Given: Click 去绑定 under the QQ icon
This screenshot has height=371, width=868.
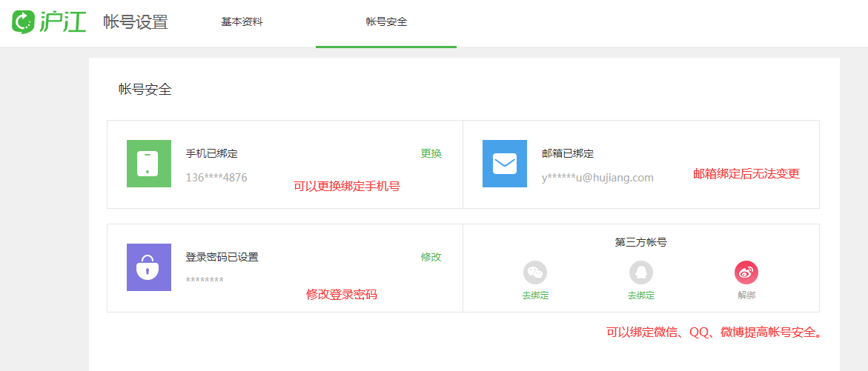Looking at the screenshot, I should [x=641, y=295].
